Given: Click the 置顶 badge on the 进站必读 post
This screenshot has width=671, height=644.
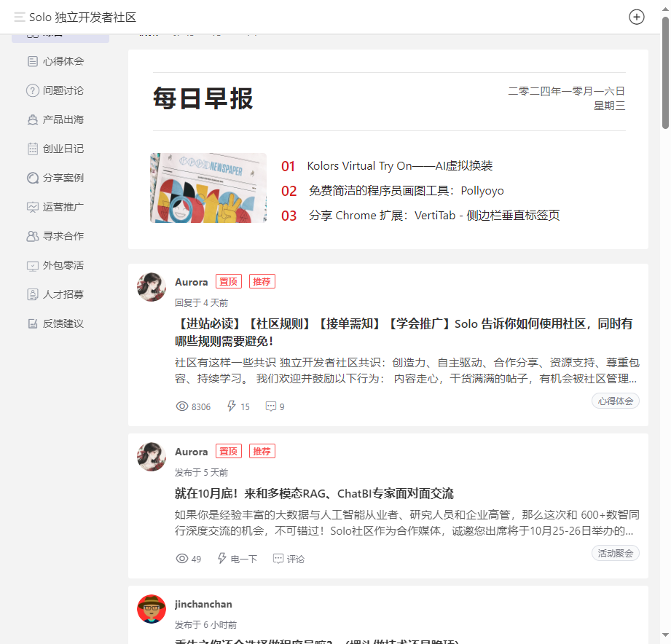Looking at the screenshot, I should [x=229, y=281].
